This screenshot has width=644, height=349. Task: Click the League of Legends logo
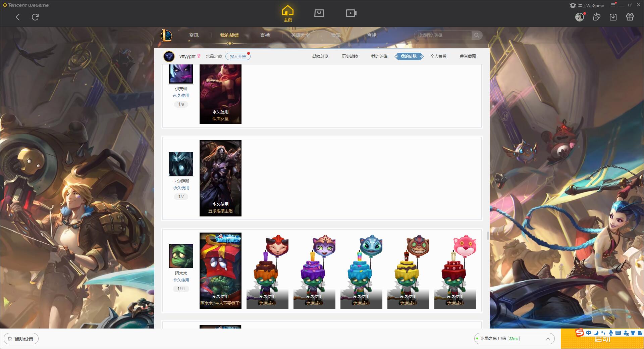point(167,35)
